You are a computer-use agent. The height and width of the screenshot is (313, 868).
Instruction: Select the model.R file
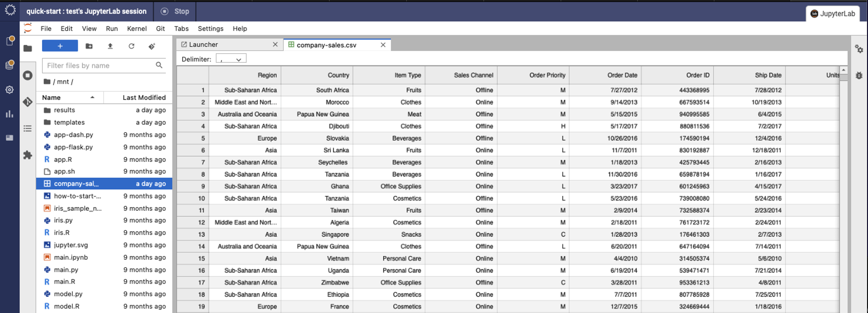104,306
